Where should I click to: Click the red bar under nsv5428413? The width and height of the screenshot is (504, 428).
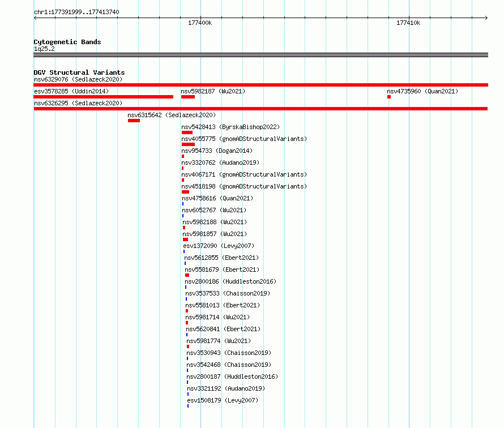187,132
